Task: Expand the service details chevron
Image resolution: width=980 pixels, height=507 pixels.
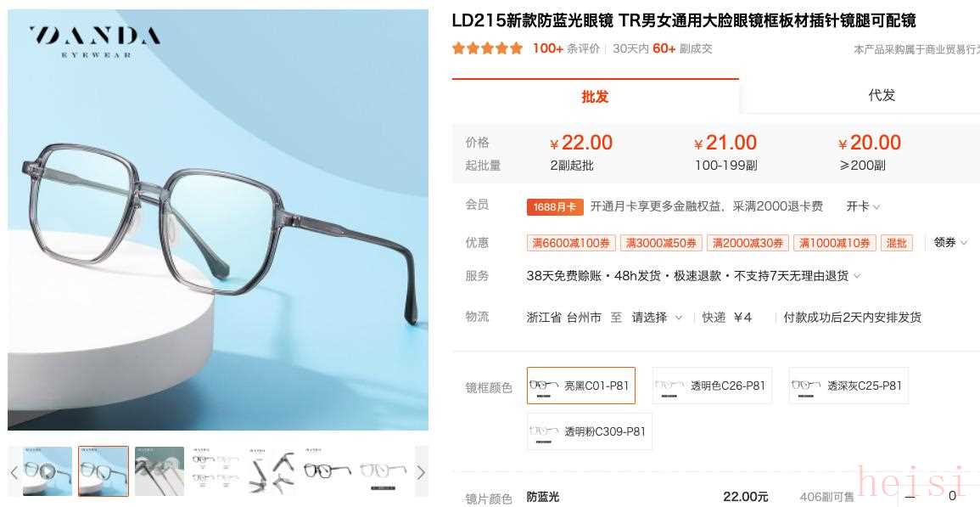Action: pos(857,276)
